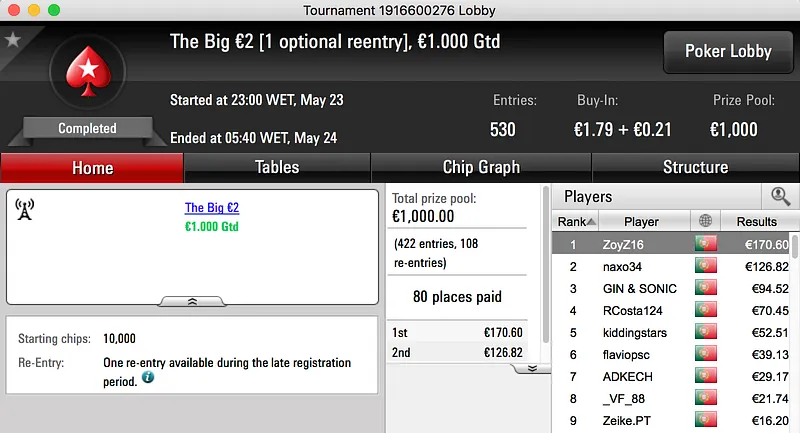Click the favorite star icon

(13, 40)
